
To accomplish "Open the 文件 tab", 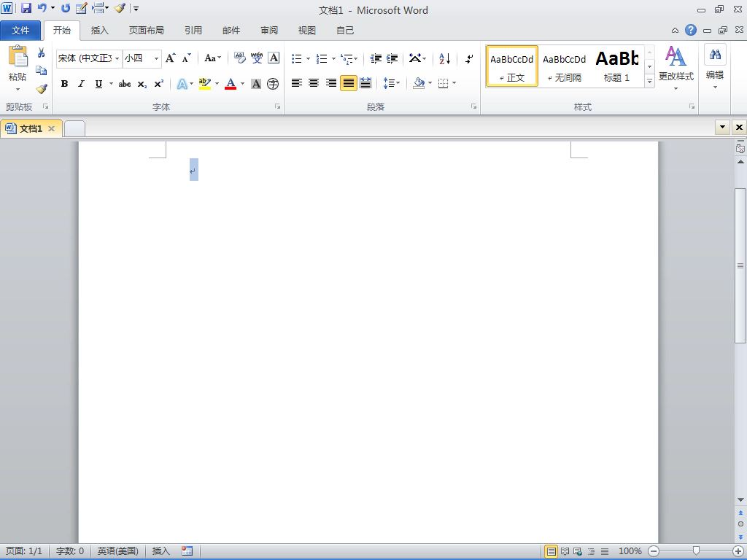I will pyautogui.click(x=20, y=31).
